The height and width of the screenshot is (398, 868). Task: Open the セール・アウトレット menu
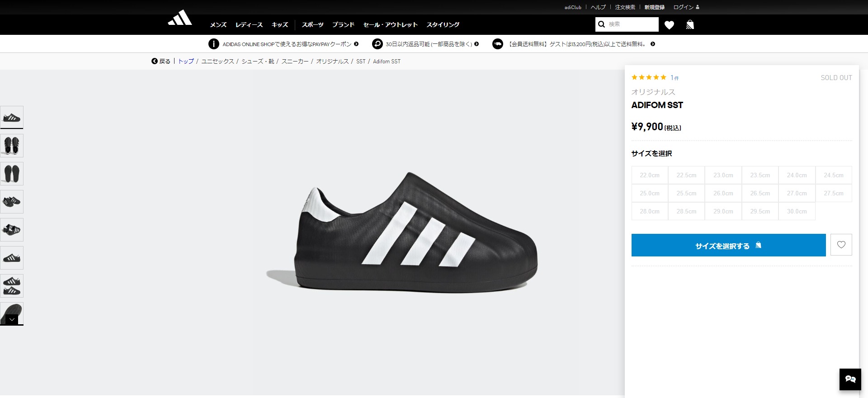[391, 25]
